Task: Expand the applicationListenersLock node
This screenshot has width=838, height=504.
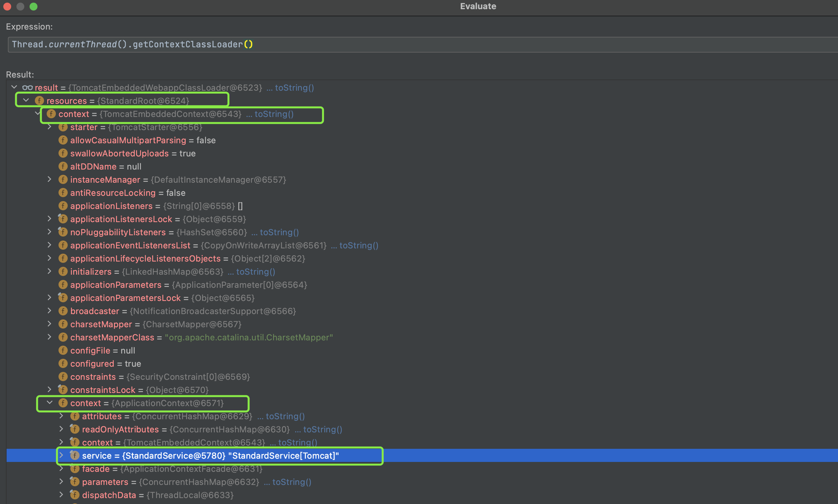Action: click(x=50, y=219)
